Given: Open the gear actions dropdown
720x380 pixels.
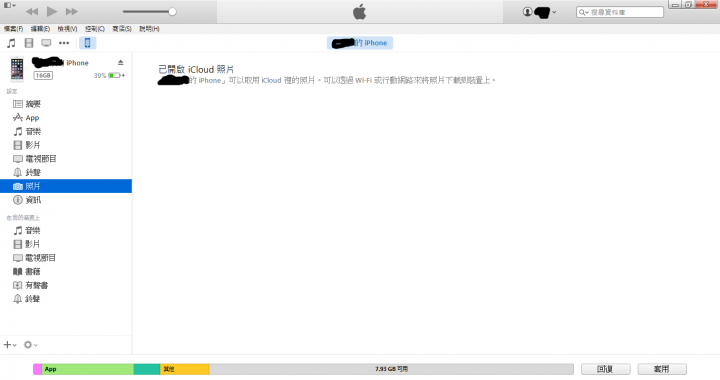Looking at the screenshot, I should point(30,345).
